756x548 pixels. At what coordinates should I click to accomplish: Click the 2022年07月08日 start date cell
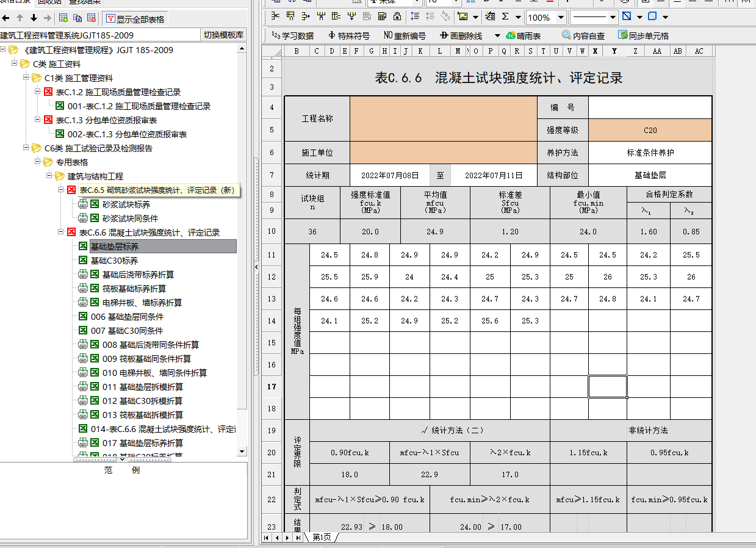coord(390,175)
